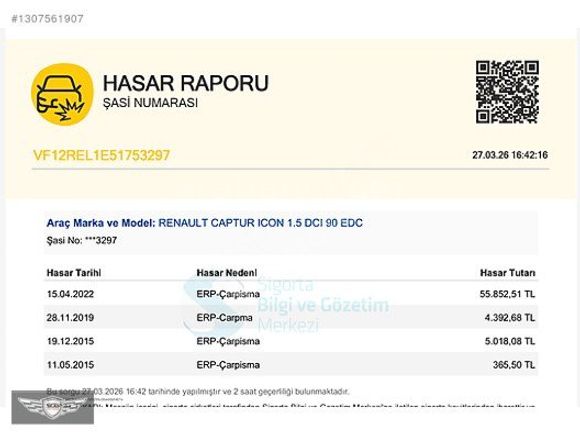Select the amount 365,50 TL
The width and height of the screenshot is (580, 435).
pyautogui.click(x=514, y=365)
